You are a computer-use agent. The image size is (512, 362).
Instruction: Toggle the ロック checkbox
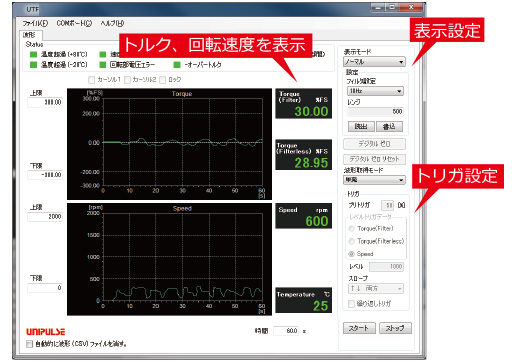[x=163, y=80]
